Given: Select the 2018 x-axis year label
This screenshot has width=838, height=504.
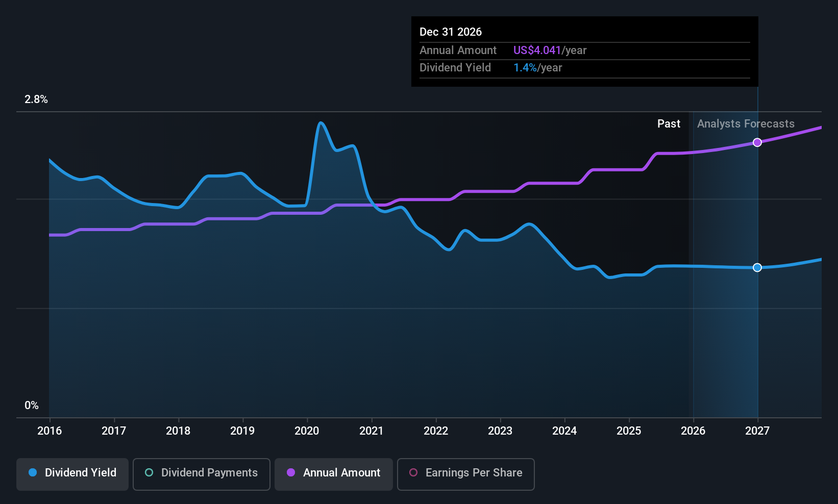Looking at the screenshot, I should pos(178,431).
